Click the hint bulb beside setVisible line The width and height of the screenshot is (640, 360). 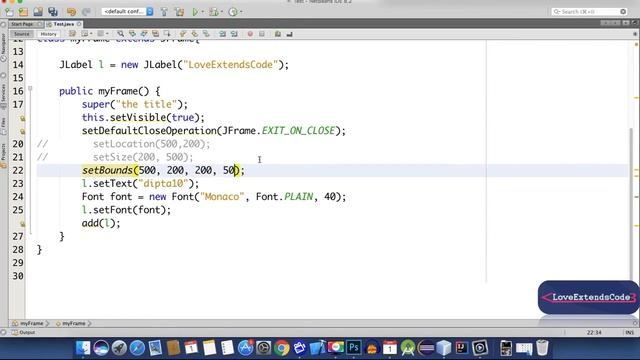click(22, 118)
